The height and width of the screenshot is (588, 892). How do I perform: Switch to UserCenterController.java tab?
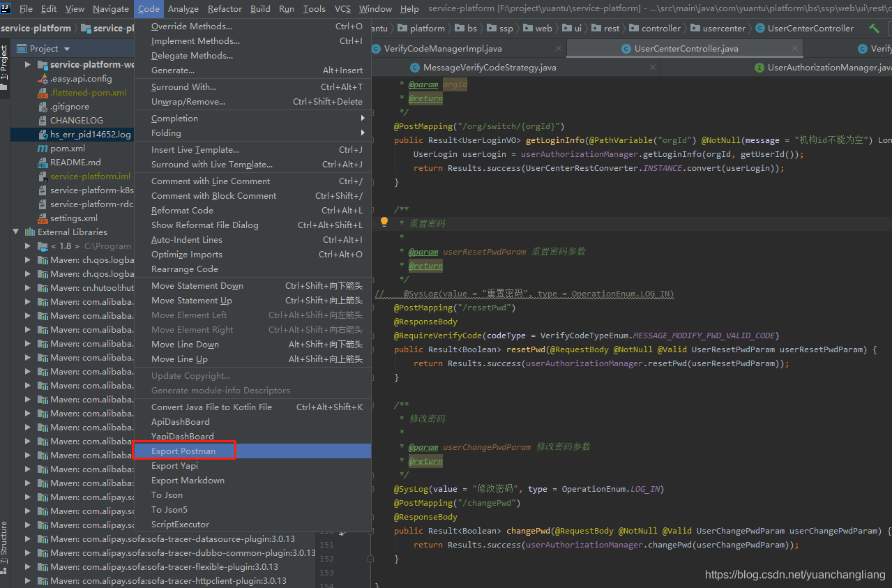(x=686, y=49)
